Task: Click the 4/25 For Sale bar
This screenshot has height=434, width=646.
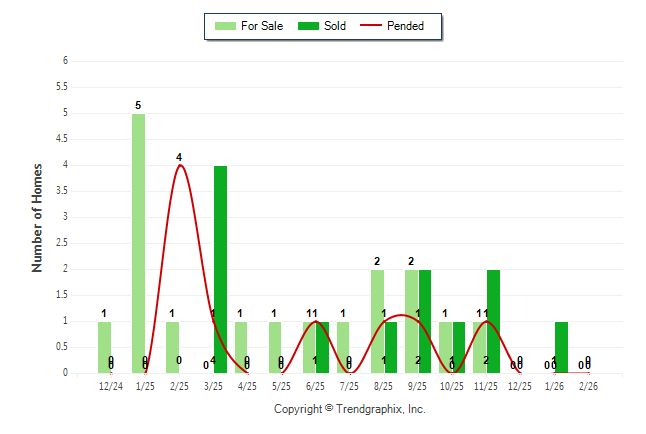Action: point(241,347)
